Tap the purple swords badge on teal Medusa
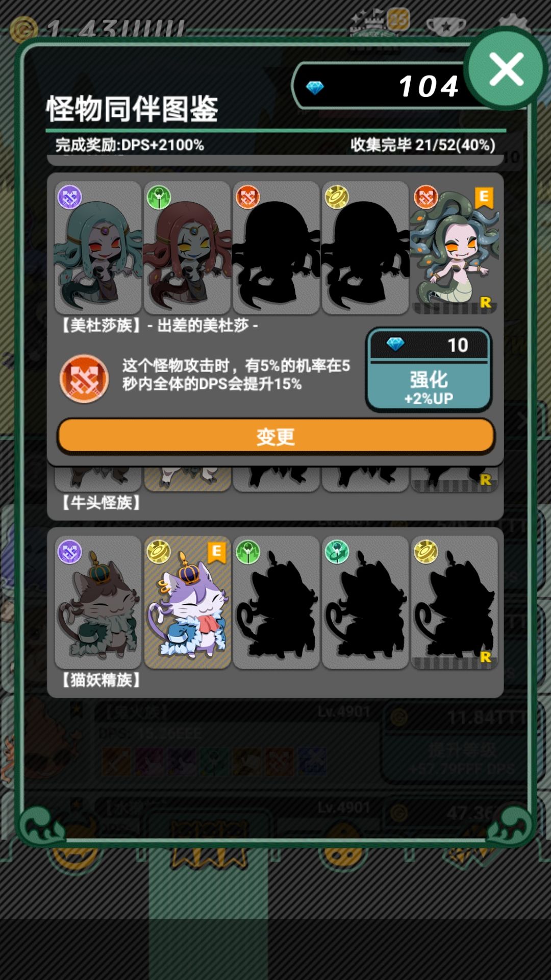 [70, 197]
